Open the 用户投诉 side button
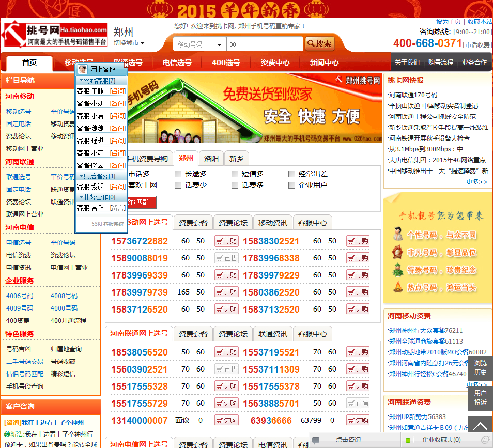 480,398
